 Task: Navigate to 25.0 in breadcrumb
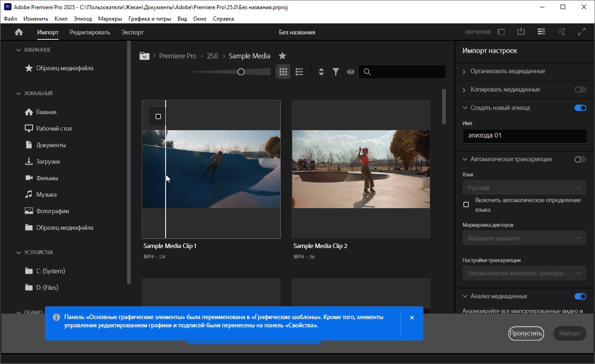[x=212, y=56]
